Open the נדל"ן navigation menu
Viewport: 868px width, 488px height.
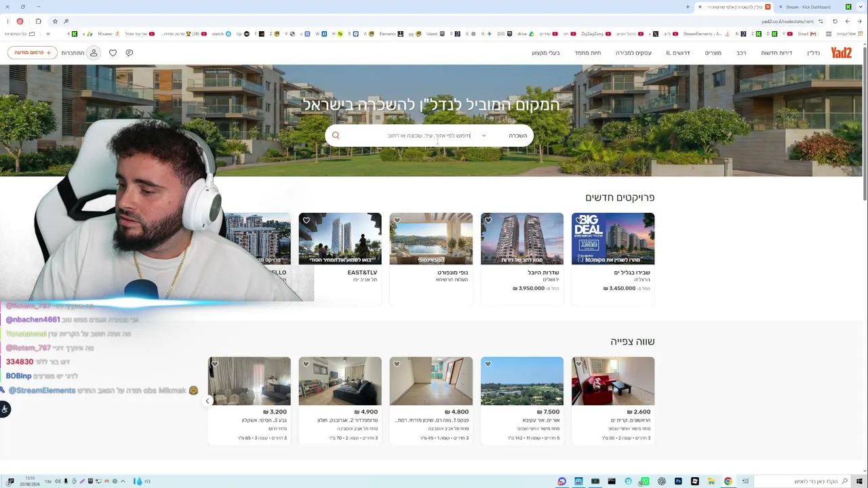point(813,53)
